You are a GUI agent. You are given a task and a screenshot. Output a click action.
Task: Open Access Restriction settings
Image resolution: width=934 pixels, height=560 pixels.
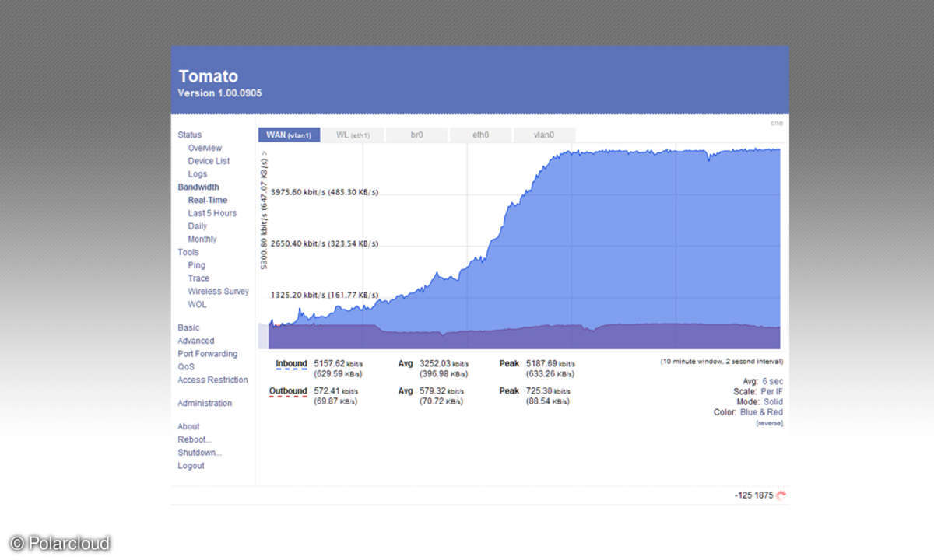pos(212,380)
